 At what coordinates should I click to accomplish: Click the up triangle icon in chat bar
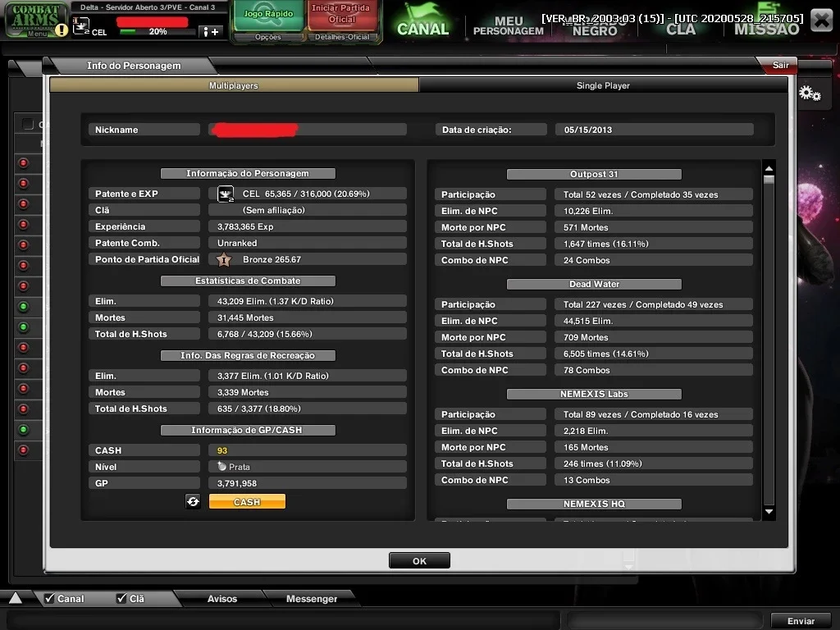point(15,598)
